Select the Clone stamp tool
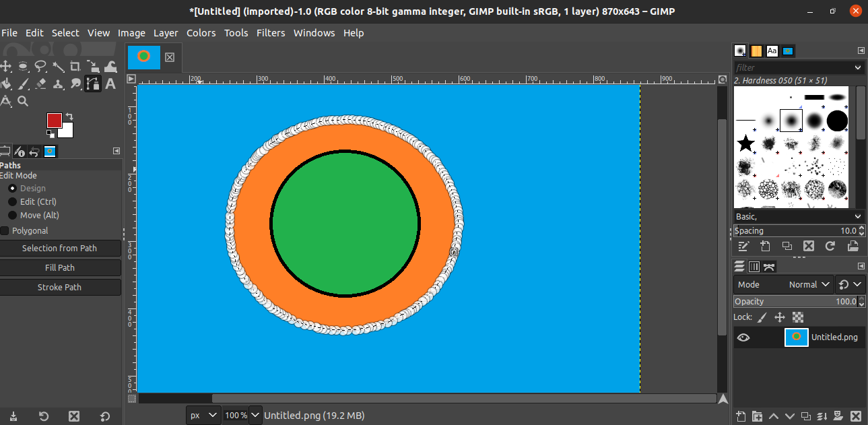The width and height of the screenshot is (868, 425). click(x=59, y=84)
